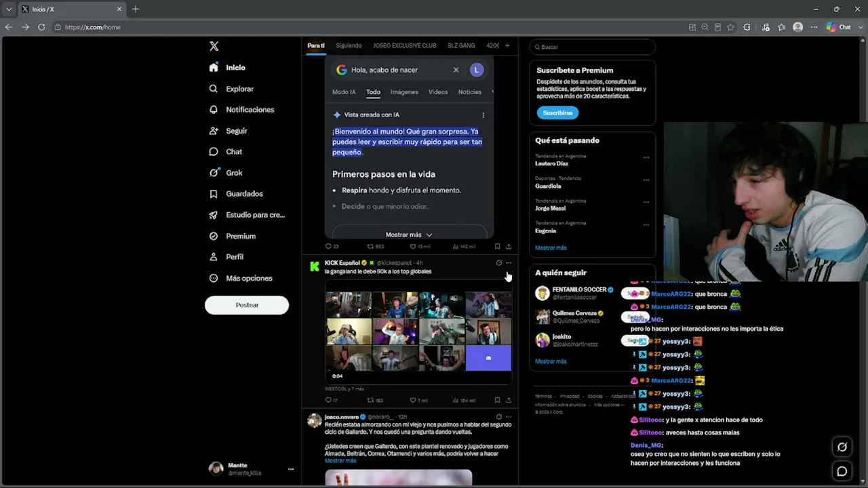Image resolution: width=868 pixels, height=488 pixels.
Task: Like the KICK Español post
Action: click(418, 401)
